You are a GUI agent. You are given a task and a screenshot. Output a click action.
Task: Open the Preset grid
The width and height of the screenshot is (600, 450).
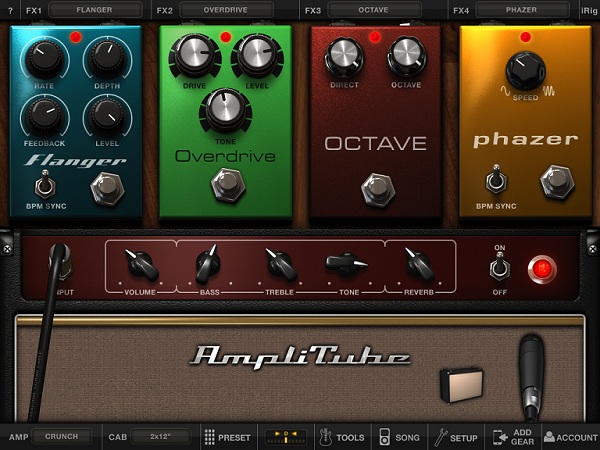point(228,437)
